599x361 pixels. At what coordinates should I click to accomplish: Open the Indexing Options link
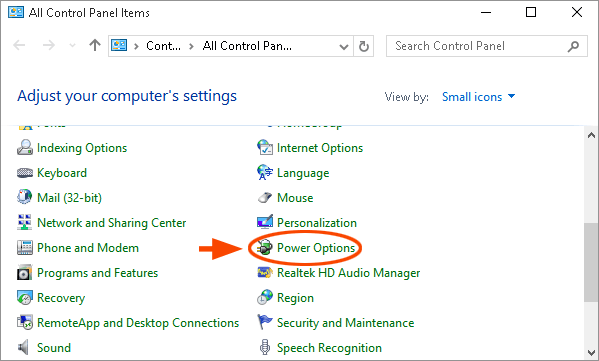click(x=82, y=148)
